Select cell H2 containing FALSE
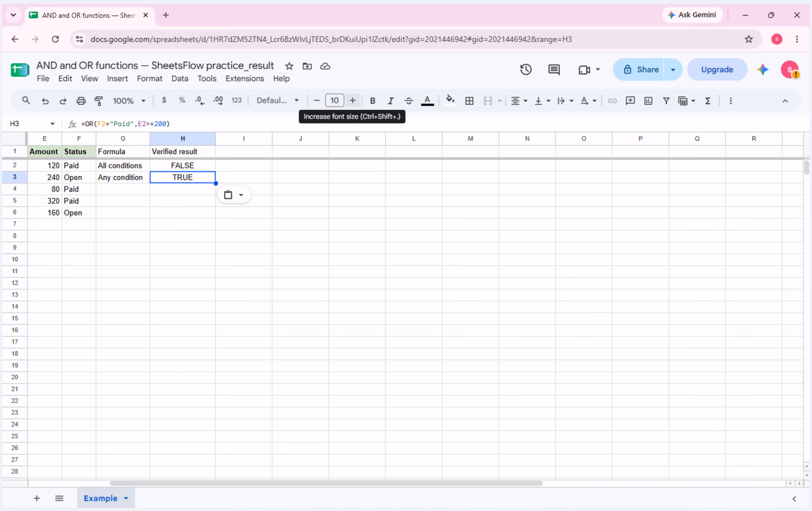The image size is (812, 511). [183, 166]
